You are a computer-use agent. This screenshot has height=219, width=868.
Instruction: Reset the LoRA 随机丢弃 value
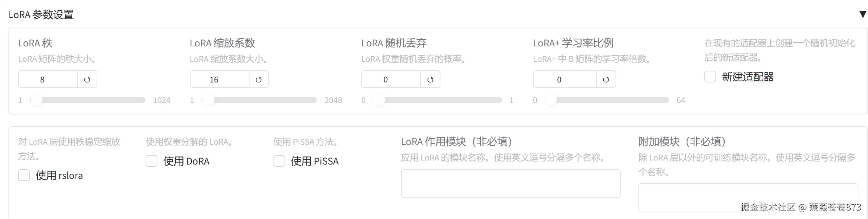430,80
